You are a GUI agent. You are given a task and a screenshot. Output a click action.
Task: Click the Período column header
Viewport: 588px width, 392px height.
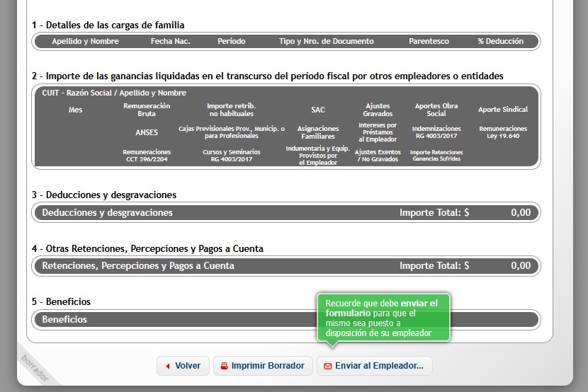[x=232, y=41]
